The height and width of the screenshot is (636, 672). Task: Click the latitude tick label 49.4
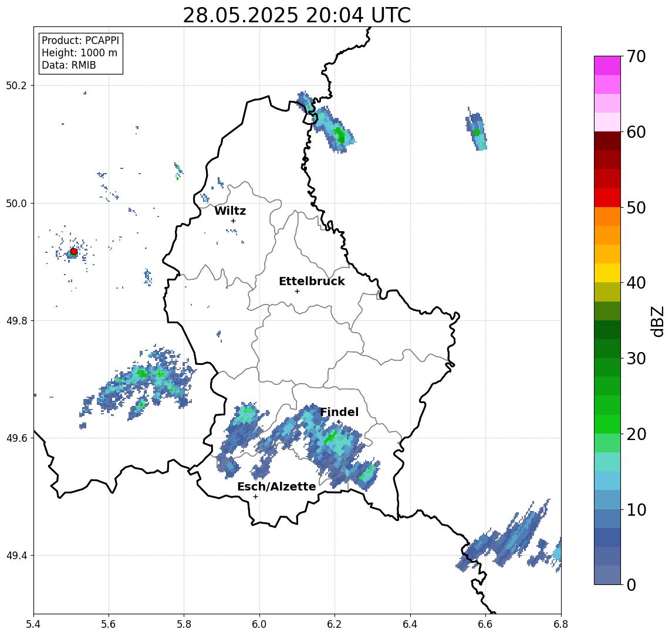16,556
